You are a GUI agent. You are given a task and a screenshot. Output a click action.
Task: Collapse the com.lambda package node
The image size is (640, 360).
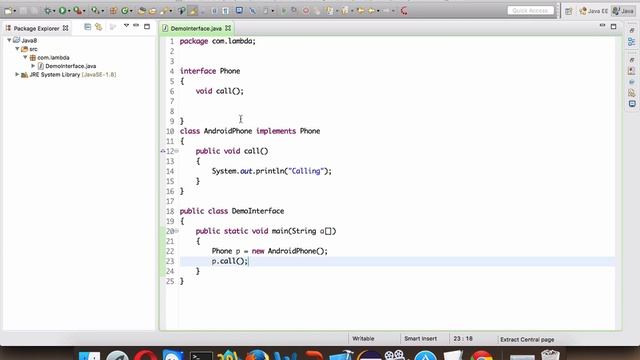pyautogui.click(x=25, y=57)
